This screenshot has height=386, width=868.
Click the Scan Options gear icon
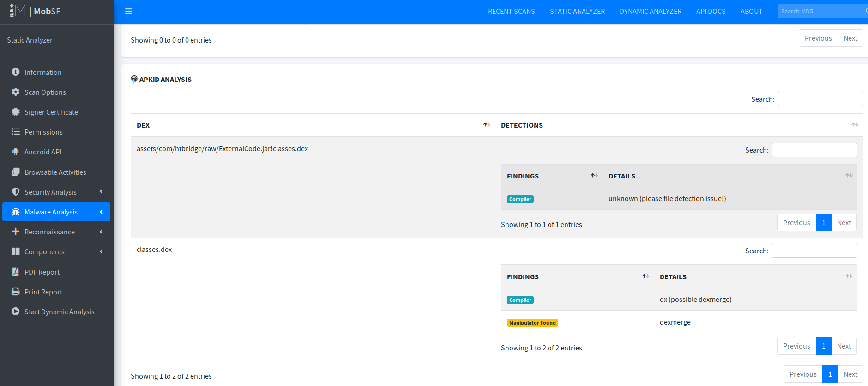pyautogui.click(x=16, y=92)
